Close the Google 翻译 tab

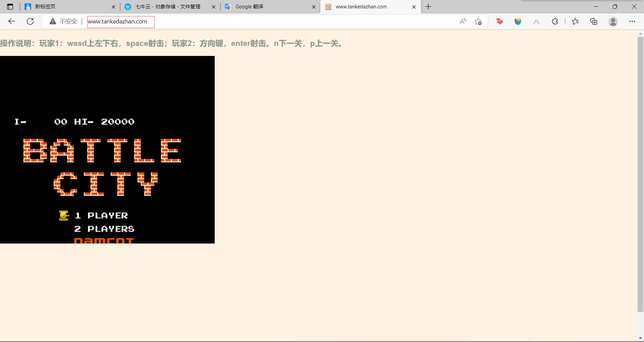pos(314,7)
